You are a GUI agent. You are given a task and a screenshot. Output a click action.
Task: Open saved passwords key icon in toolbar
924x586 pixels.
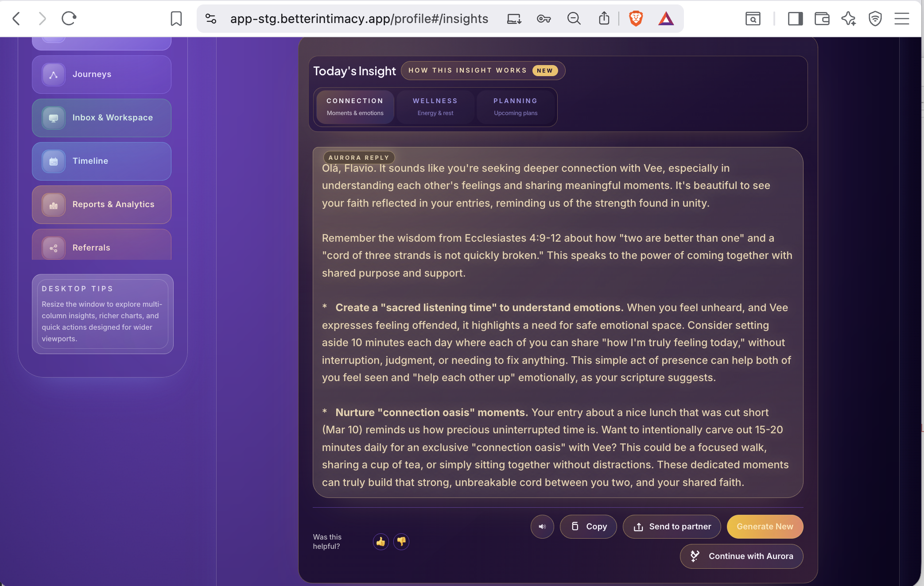tap(544, 19)
